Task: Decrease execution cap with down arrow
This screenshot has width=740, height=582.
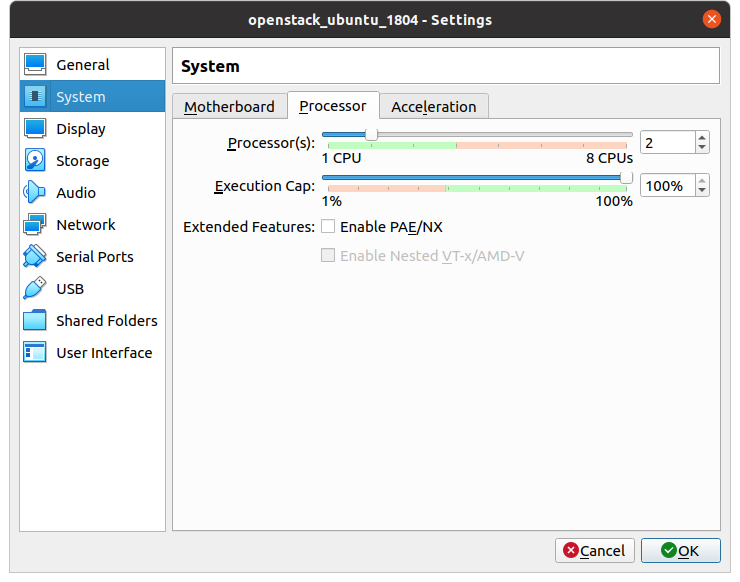Action: click(x=702, y=190)
